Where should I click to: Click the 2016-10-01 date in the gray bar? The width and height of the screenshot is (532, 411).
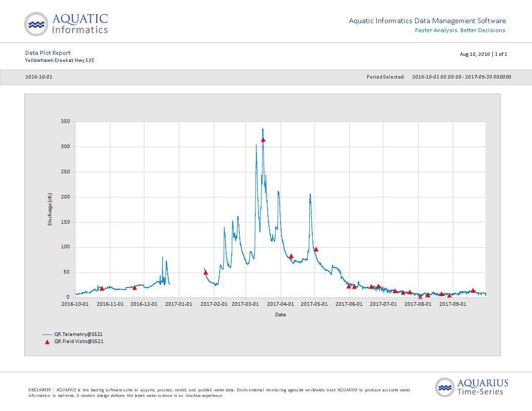click(x=39, y=77)
